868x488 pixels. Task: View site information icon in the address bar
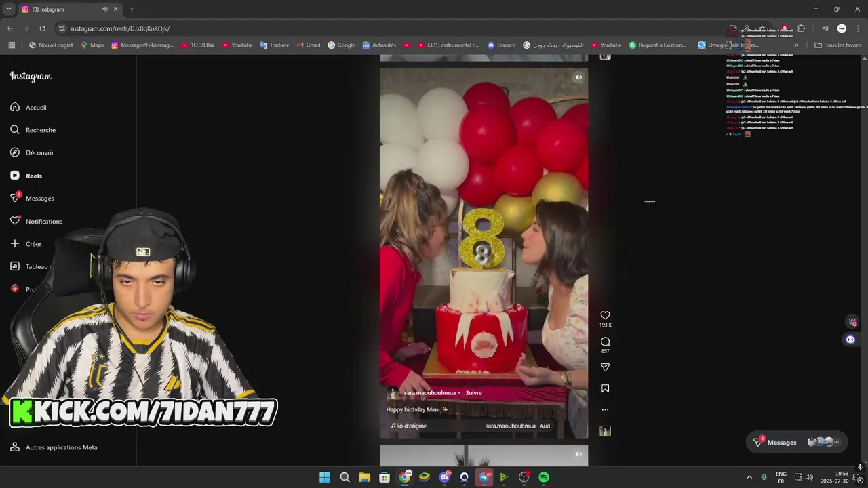62,28
